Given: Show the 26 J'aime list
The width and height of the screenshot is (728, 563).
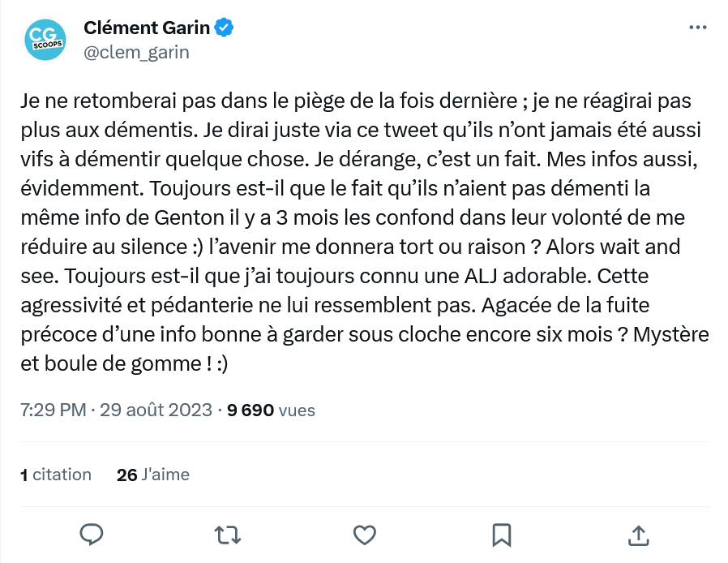Looking at the screenshot, I should (153, 475).
